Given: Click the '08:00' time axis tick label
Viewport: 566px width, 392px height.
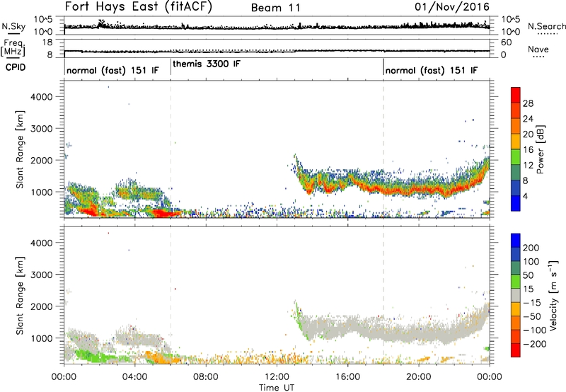Looking at the screenshot, I should tap(206, 377).
